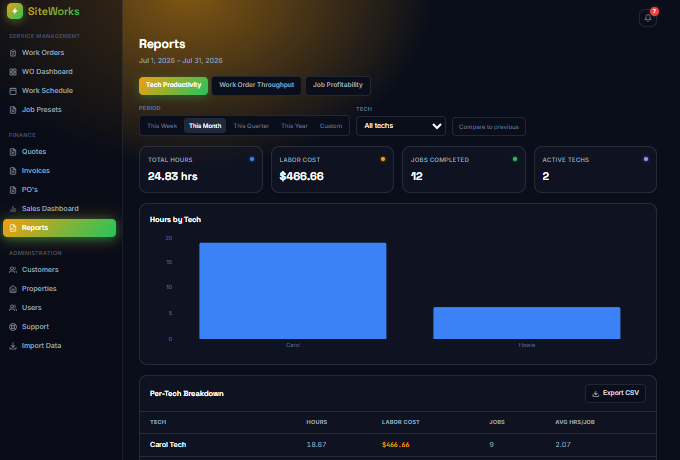Click the Active Techs stat card
Viewport: 680px width, 460px height.
click(595, 170)
